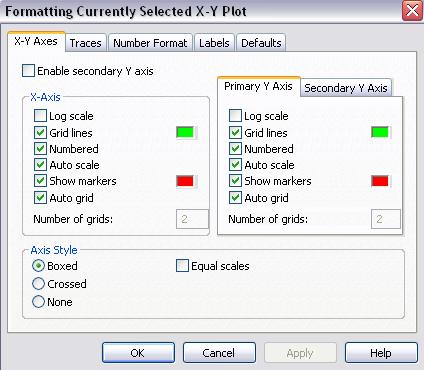Confirm with the OK button
The width and height of the screenshot is (424, 370).
click(138, 353)
